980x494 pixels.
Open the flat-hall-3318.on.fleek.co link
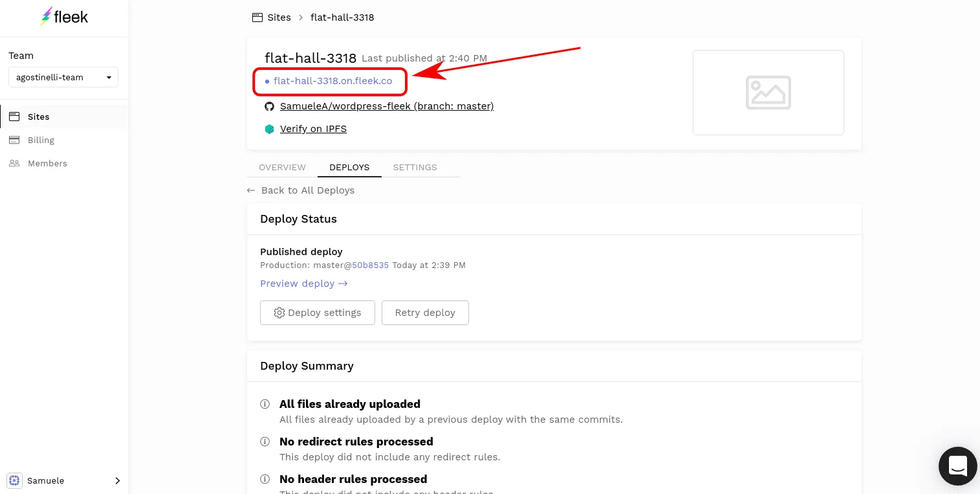pos(332,81)
